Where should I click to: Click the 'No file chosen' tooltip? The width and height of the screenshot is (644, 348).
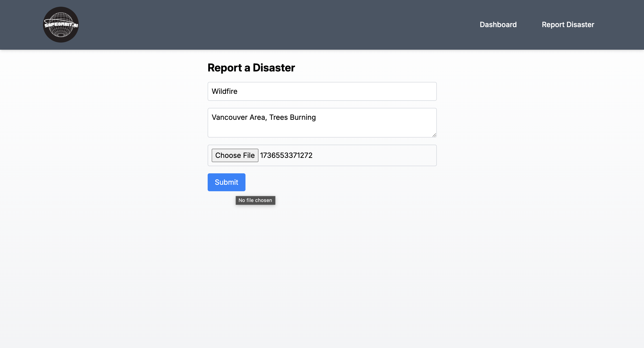[x=255, y=200]
